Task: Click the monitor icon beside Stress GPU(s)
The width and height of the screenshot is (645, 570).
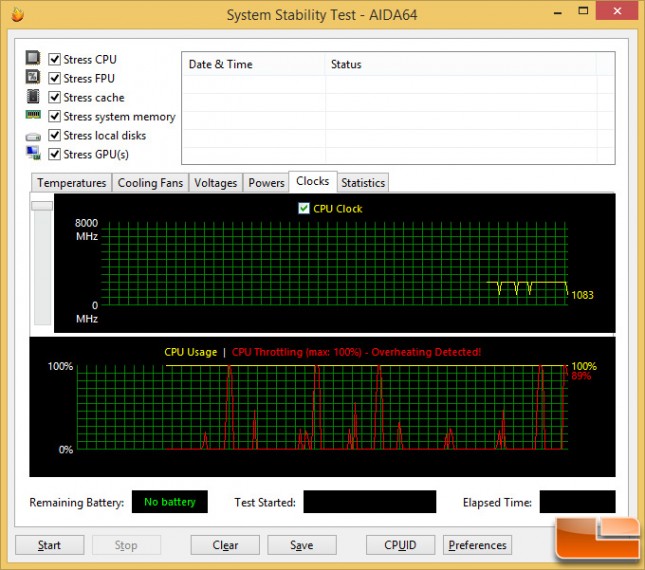Action: (x=33, y=153)
